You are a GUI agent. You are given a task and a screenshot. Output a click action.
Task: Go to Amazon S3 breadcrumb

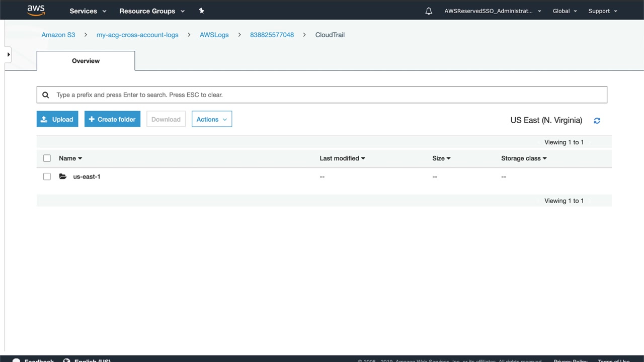(x=58, y=35)
